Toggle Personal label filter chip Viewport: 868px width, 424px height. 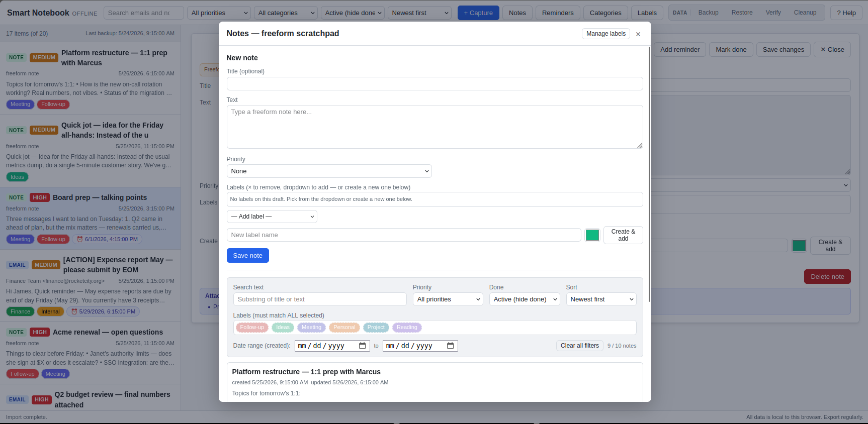point(344,328)
